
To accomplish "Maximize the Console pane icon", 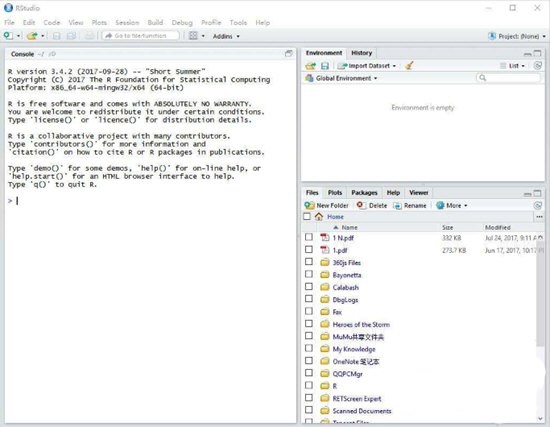I will click(x=288, y=54).
